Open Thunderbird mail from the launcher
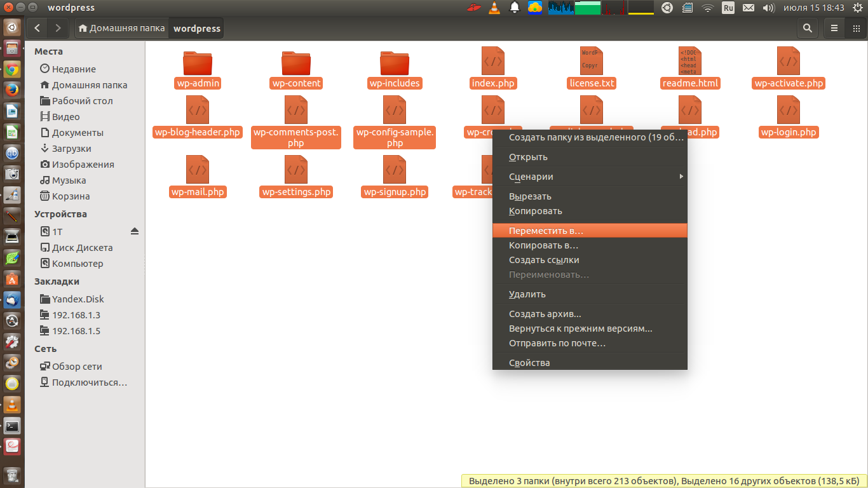Screen dimensions: 868x488 pyautogui.click(x=12, y=300)
